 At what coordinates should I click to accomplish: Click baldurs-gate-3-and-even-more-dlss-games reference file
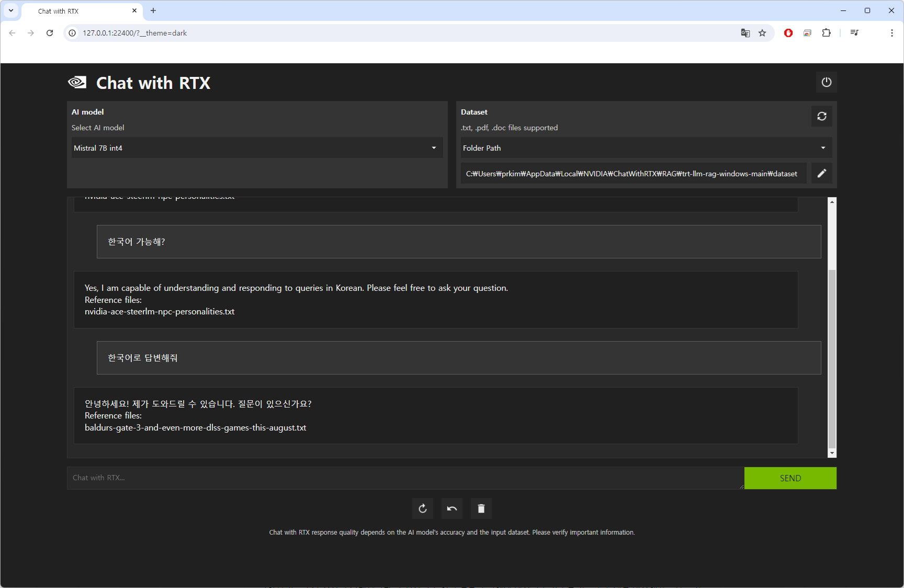[196, 428]
